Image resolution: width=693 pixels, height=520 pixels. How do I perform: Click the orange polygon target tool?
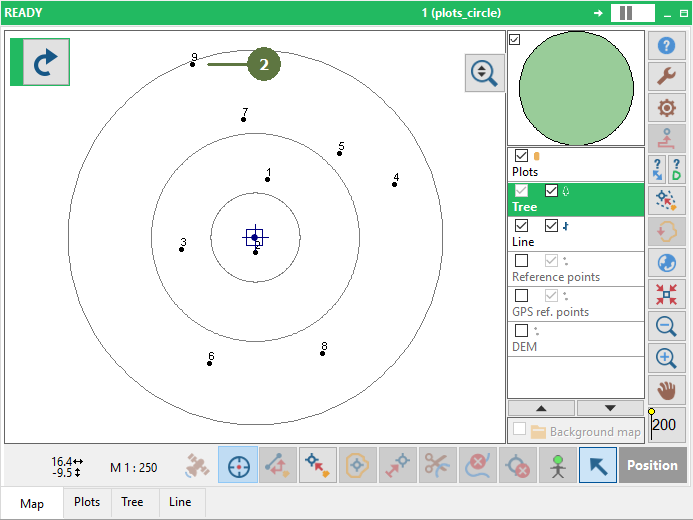358,465
